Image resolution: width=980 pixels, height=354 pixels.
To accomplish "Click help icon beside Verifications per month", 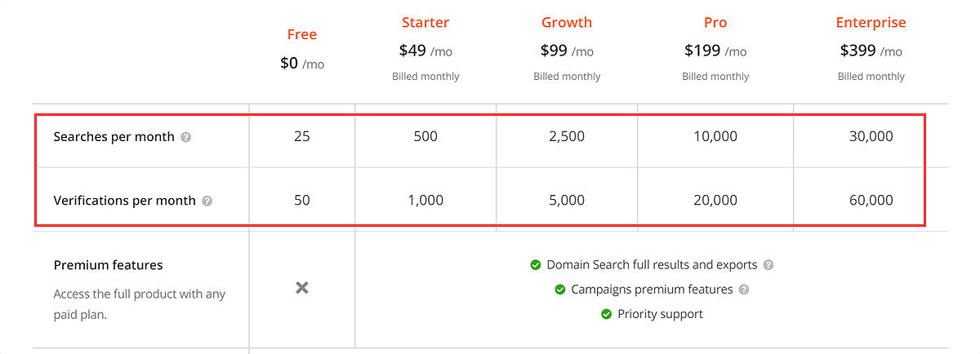I will (x=207, y=201).
